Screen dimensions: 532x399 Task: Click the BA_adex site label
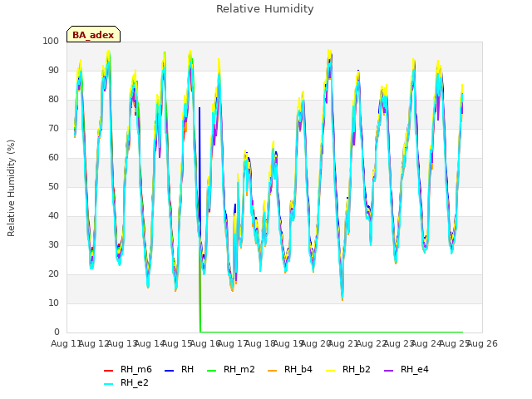pyautogui.click(x=93, y=35)
